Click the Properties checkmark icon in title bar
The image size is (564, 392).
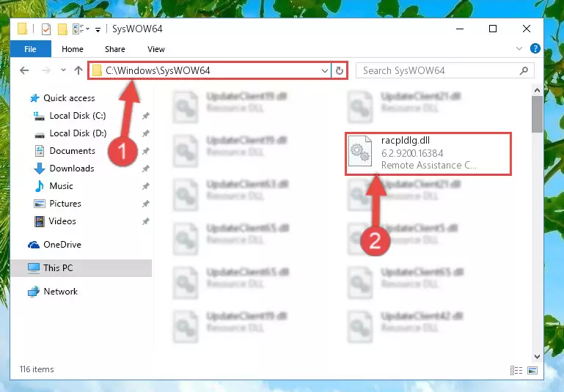[x=46, y=29]
